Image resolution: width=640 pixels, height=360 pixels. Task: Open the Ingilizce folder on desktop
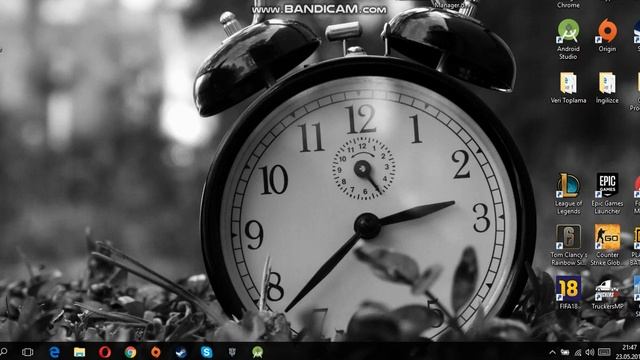click(607, 88)
